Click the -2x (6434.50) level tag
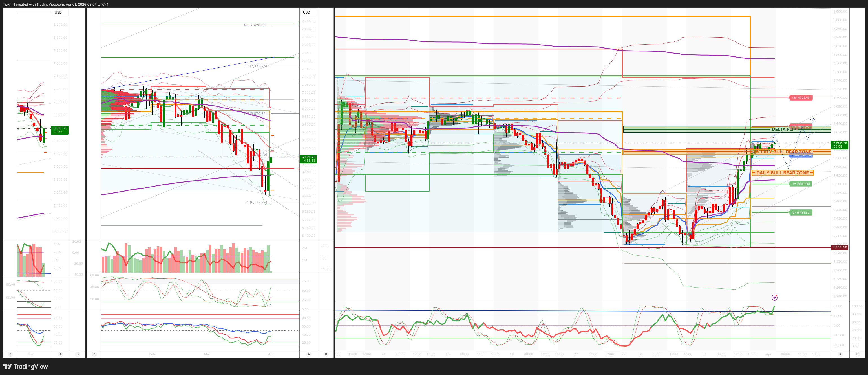 pos(801,212)
